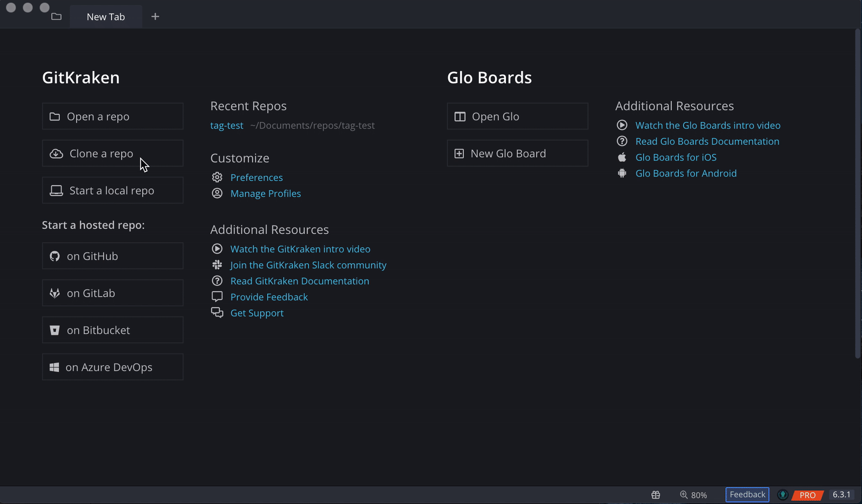862x504 pixels.
Task: Click the folder icon in tab bar
Action: pyautogui.click(x=56, y=17)
